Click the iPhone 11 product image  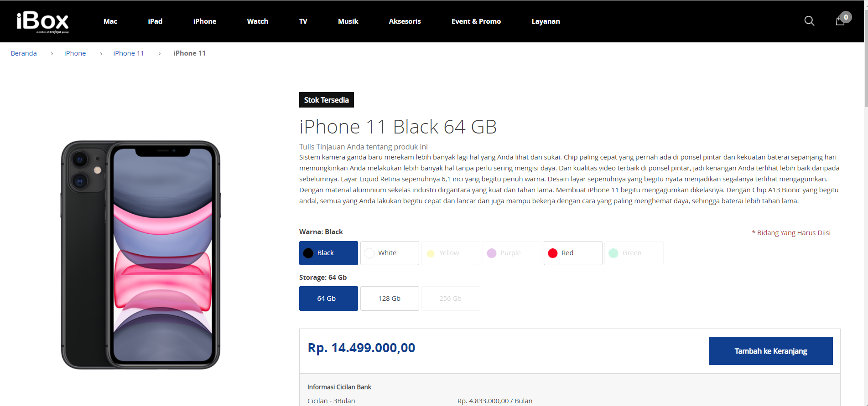[x=140, y=255]
